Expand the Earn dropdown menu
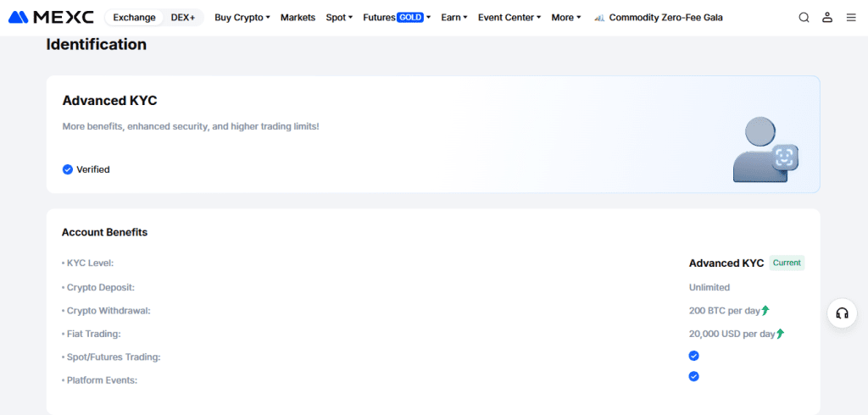This screenshot has width=868, height=415. pos(454,18)
